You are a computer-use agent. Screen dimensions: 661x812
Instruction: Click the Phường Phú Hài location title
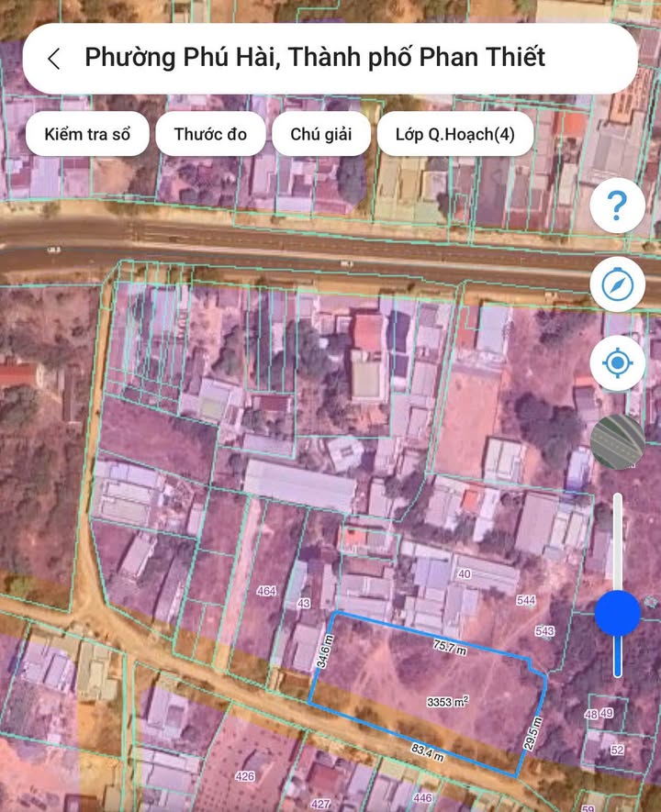(315, 57)
